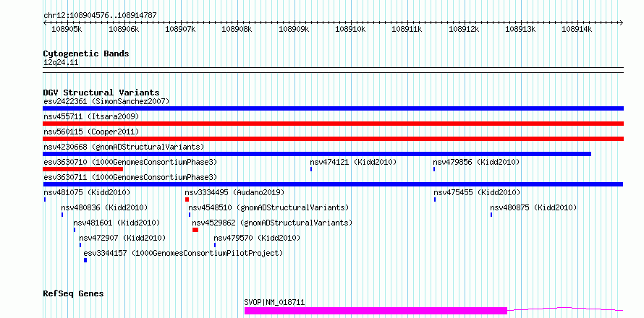
Task: Click the 108911k ruler tick label
Action: pyautogui.click(x=407, y=29)
